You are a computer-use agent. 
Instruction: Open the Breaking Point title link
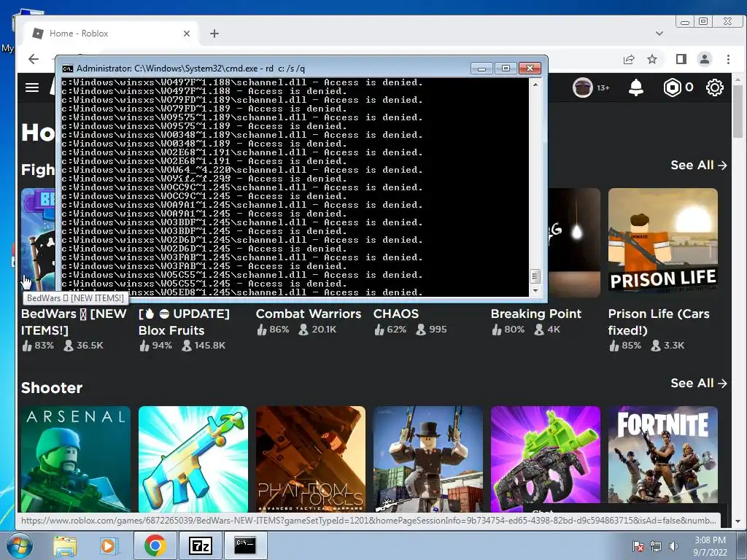[536, 314]
